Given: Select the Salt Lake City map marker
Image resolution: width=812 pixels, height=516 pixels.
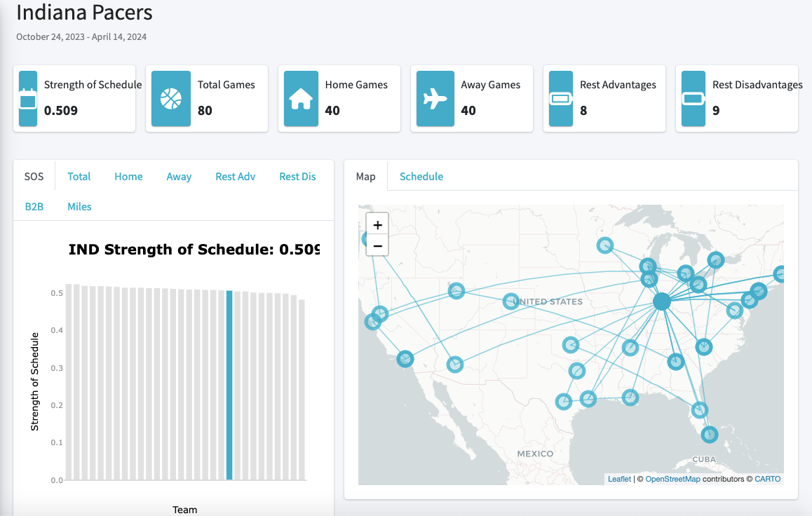Looking at the screenshot, I should [x=456, y=291].
